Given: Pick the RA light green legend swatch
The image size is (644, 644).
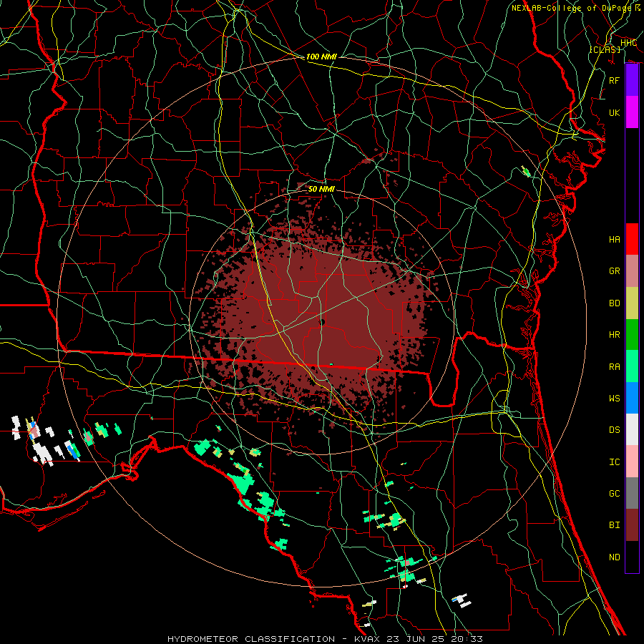Looking at the screenshot, I should click(x=632, y=366).
